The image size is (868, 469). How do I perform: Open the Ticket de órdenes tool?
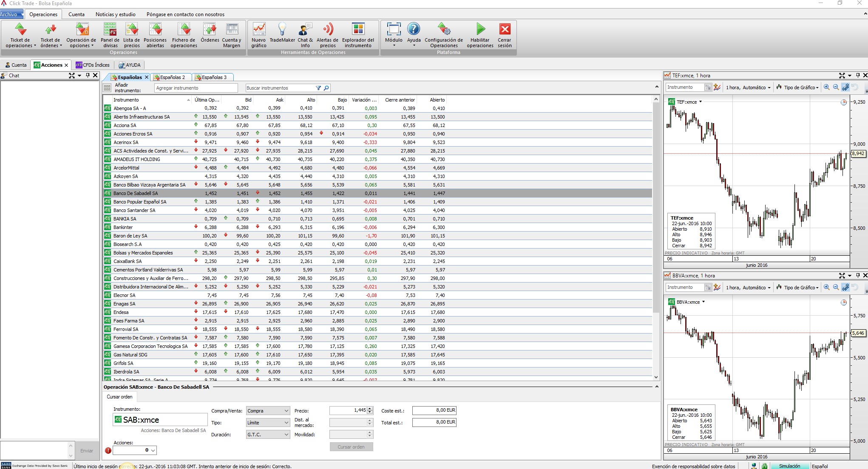pos(51,35)
